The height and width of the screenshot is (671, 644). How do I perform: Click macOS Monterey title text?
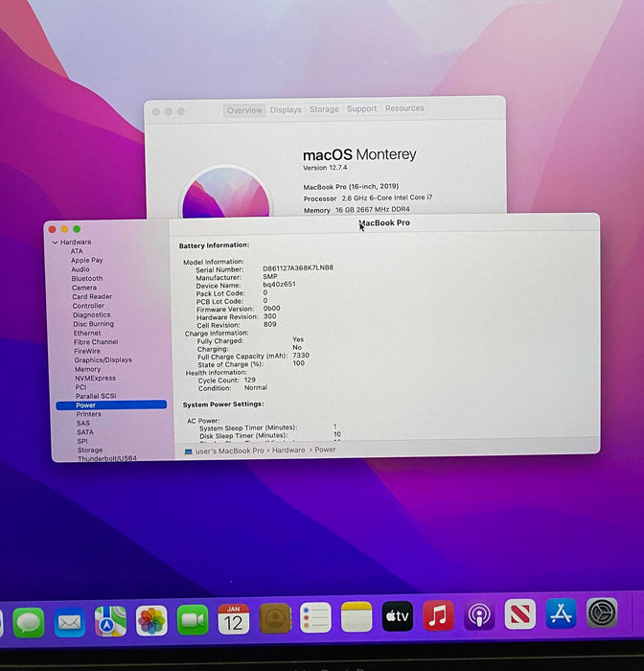pyautogui.click(x=359, y=154)
